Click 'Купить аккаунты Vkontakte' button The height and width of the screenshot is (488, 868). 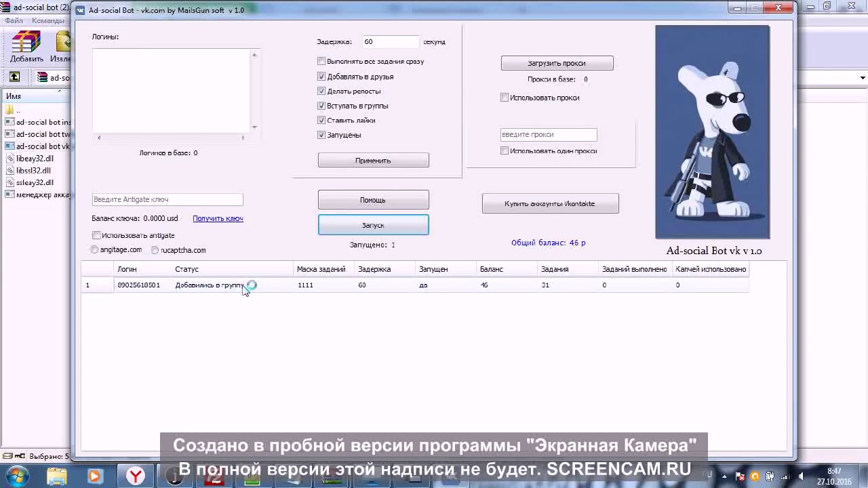(550, 203)
